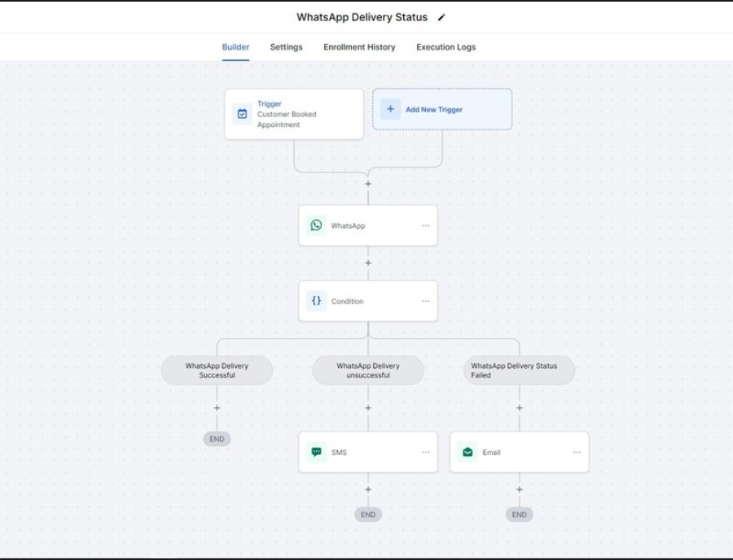
Task: Select WhatsApp Delivery Status Failed branch
Action: [520, 370]
